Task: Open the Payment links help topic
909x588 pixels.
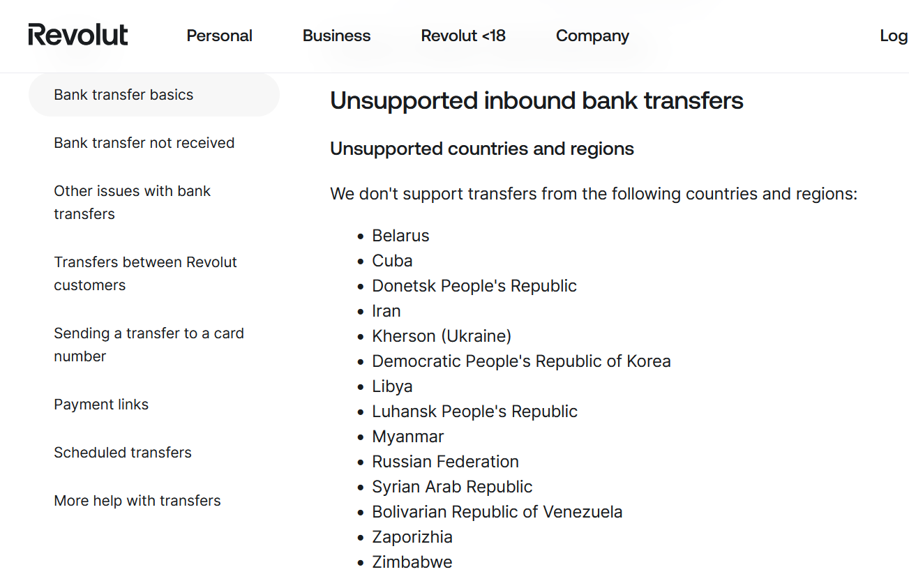Action: [101, 405]
